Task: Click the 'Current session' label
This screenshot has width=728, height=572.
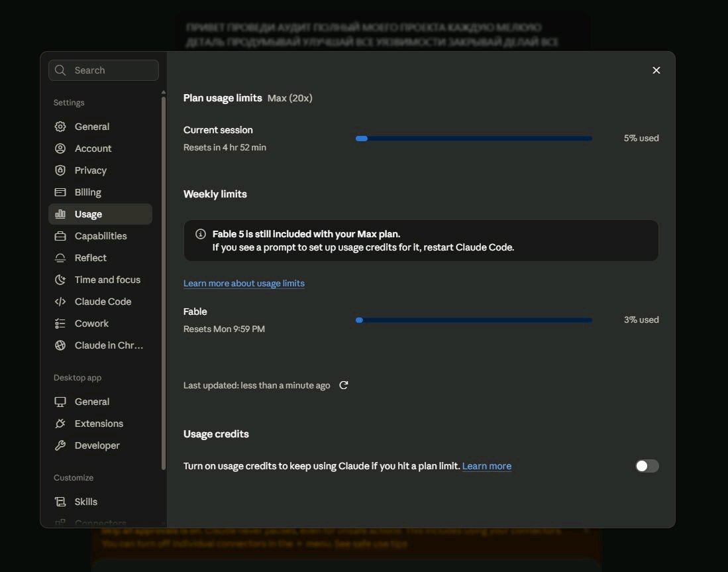Action: pos(218,130)
